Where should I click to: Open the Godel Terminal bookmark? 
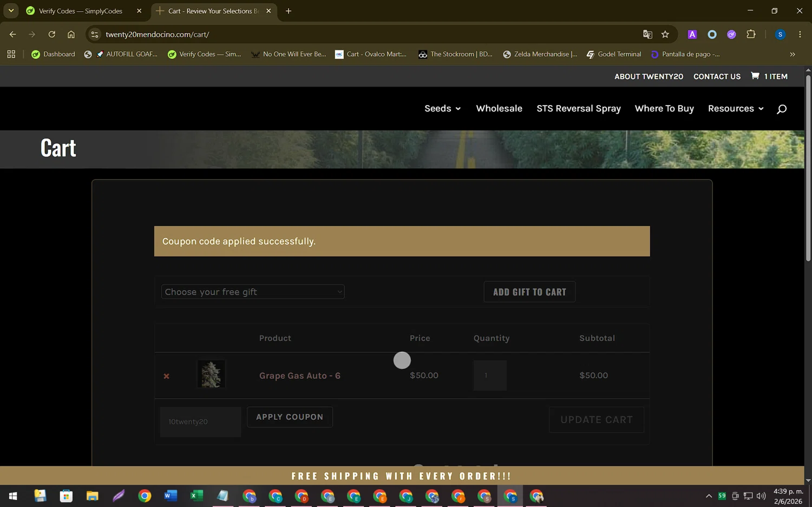(614, 54)
